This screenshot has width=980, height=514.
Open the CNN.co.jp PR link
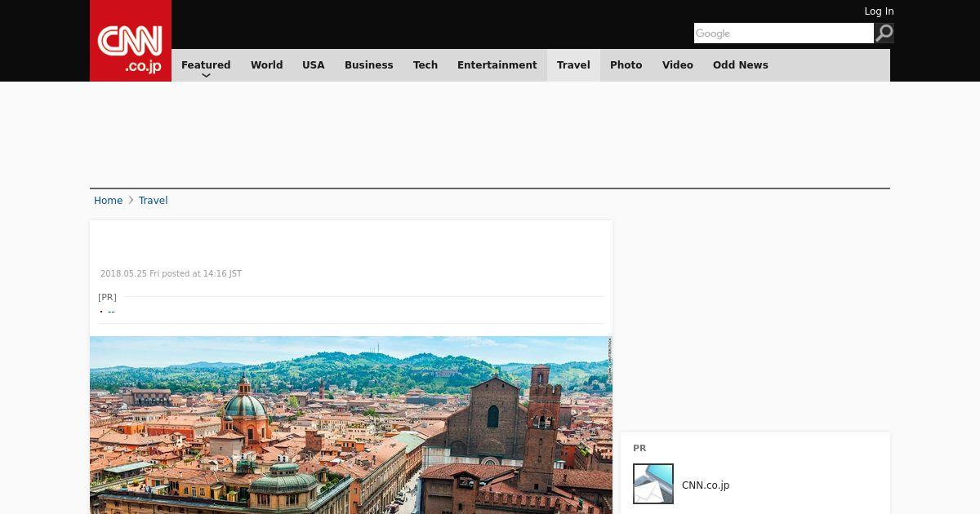point(706,485)
